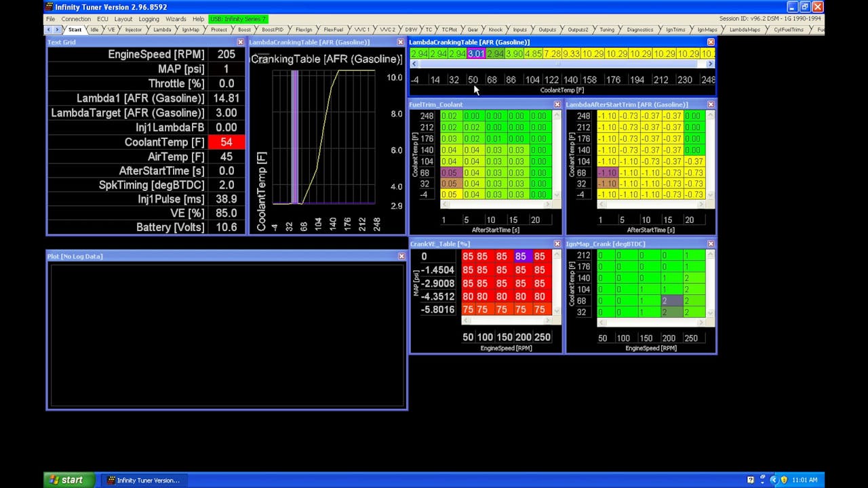This screenshot has width=868, height=488.
Task: Open the ECU menu
Action: pos(102,19)
